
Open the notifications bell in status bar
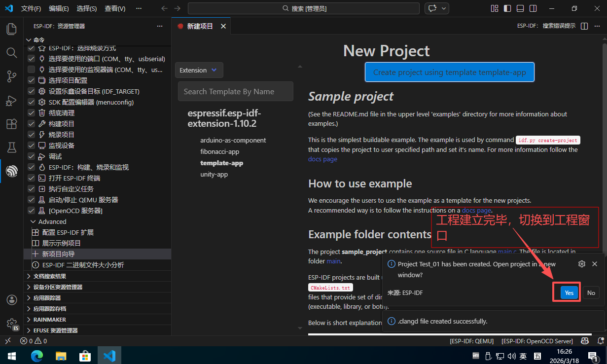[600, 341]
